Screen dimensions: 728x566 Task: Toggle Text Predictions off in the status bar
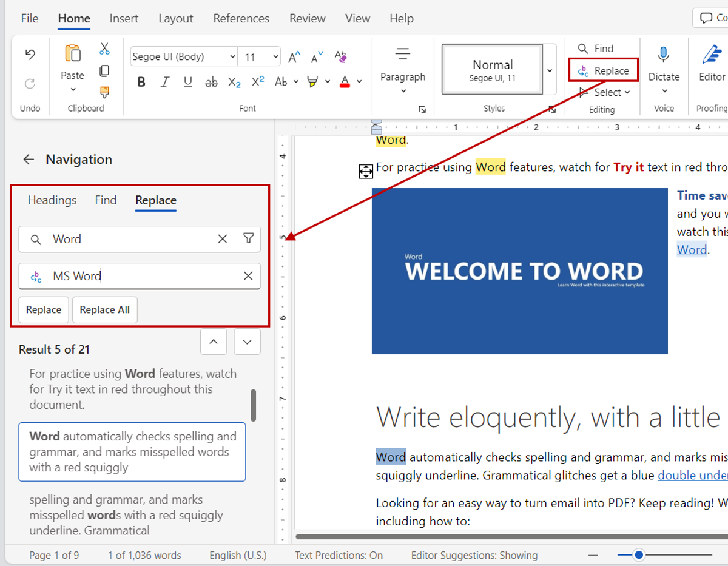pyautogui.click(x=338, y=555)
